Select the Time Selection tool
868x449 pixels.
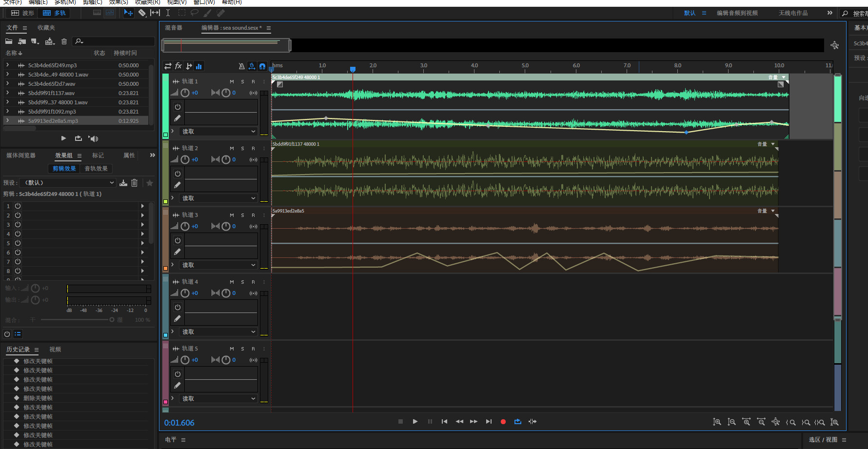[168, 13]
